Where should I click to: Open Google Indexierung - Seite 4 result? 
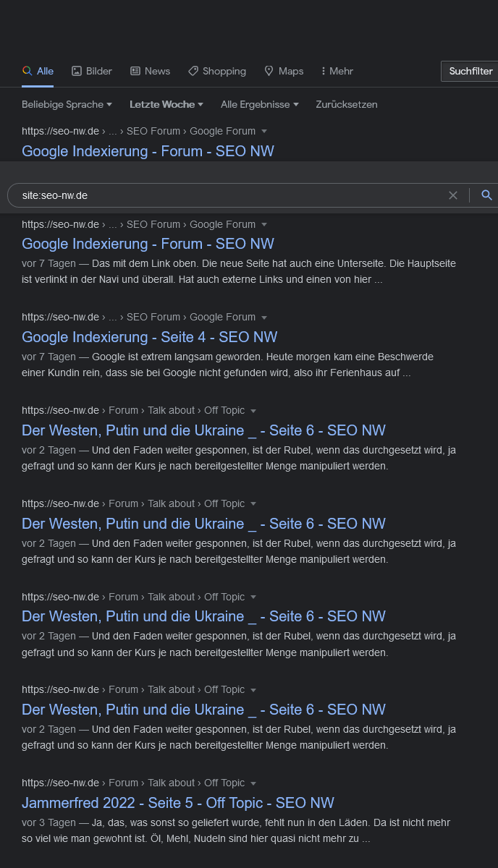[x=149, y=337]
